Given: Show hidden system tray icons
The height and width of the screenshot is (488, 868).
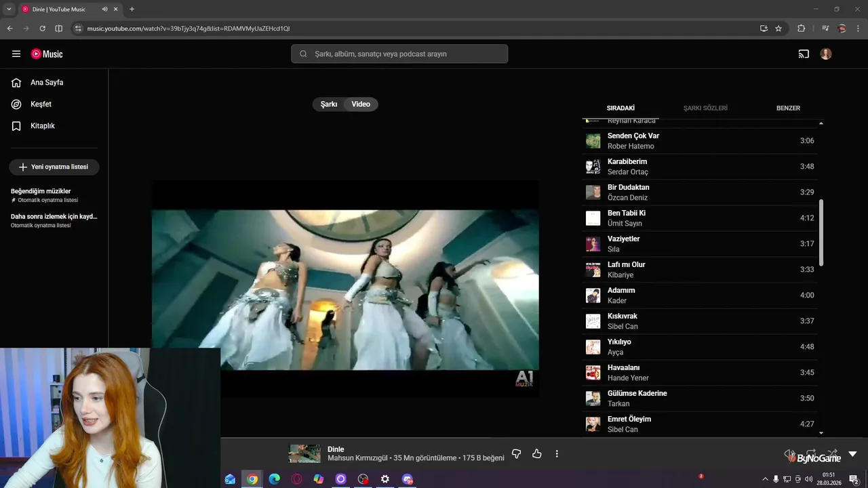Looking at the screenshot, I should pos(765,479).
